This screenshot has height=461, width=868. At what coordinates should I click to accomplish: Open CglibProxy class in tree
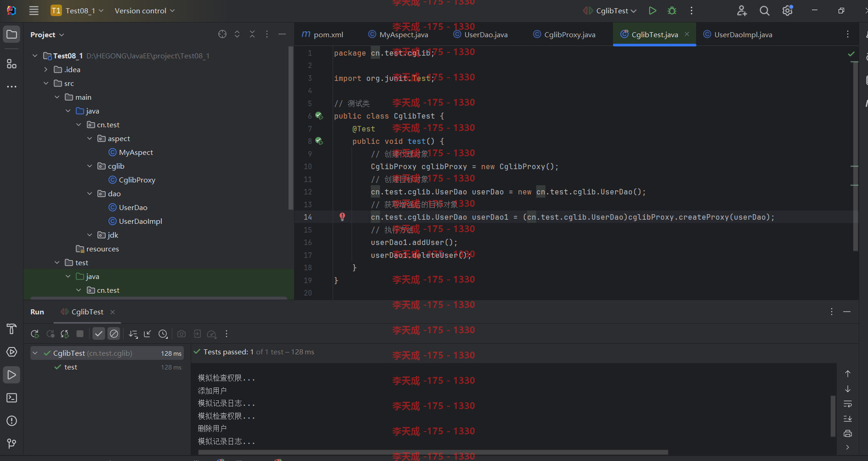pos(132,180)
